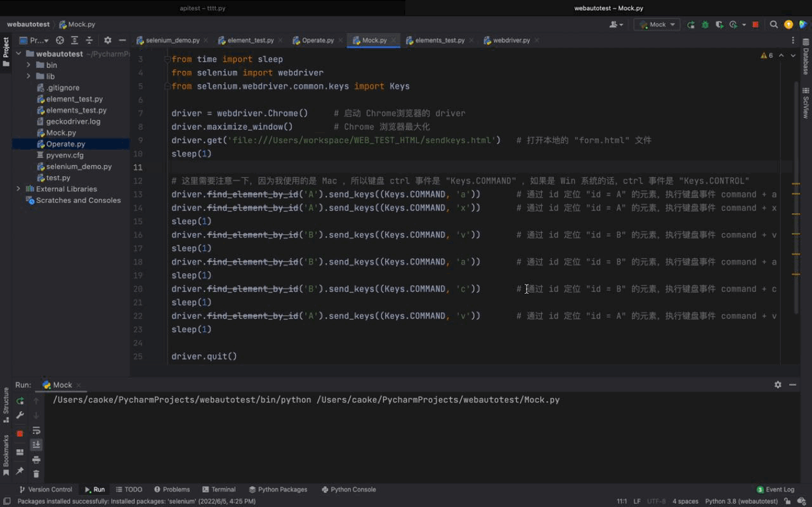Open the SciView side panel
The image size is (812, 507).
tap(806, 104)
